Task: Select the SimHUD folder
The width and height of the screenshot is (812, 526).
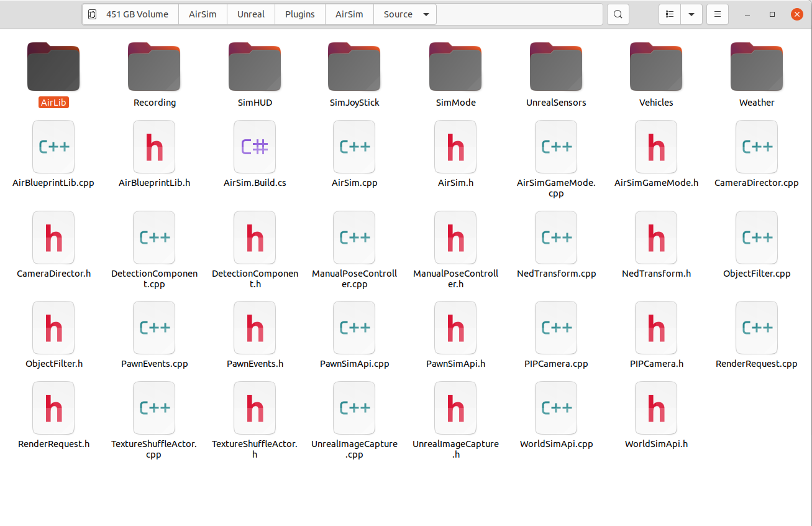Action: (x=255, y=67)
